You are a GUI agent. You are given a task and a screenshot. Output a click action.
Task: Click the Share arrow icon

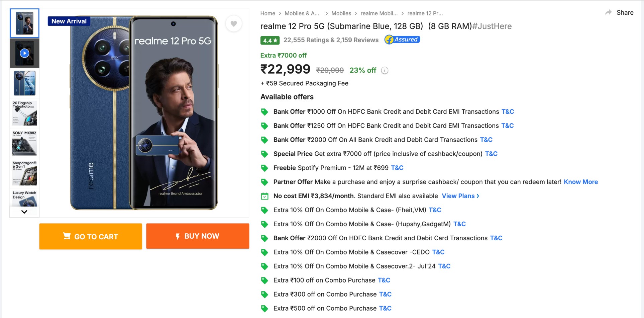tap(608, 12)
